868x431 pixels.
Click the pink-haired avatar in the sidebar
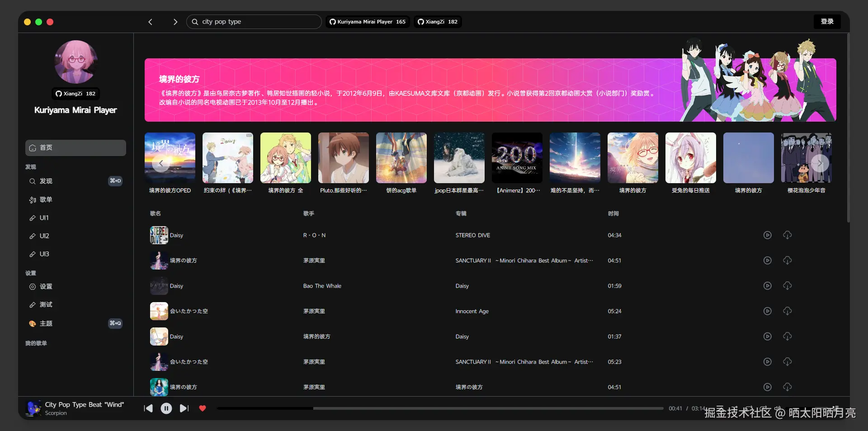(76, 62)
